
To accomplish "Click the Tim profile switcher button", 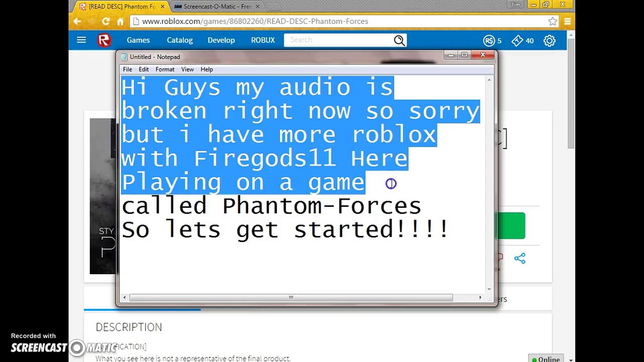I will click(515, 5).
